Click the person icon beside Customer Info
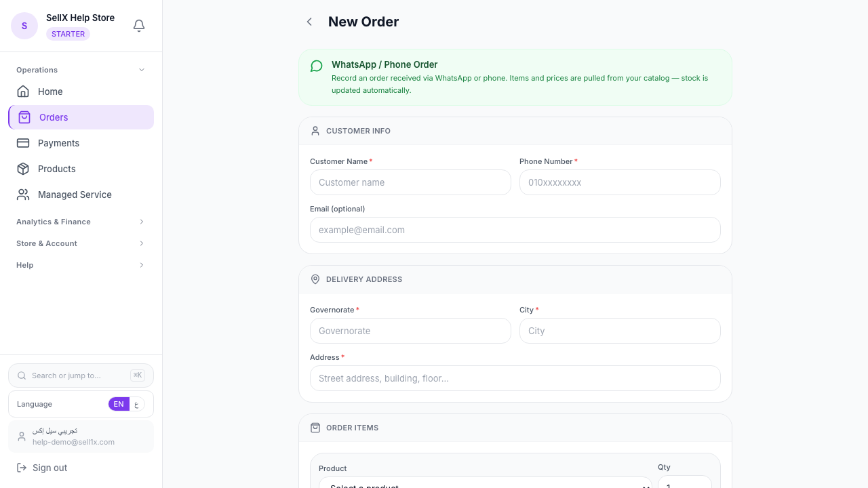868x488 pixels. tap(315, 131)
